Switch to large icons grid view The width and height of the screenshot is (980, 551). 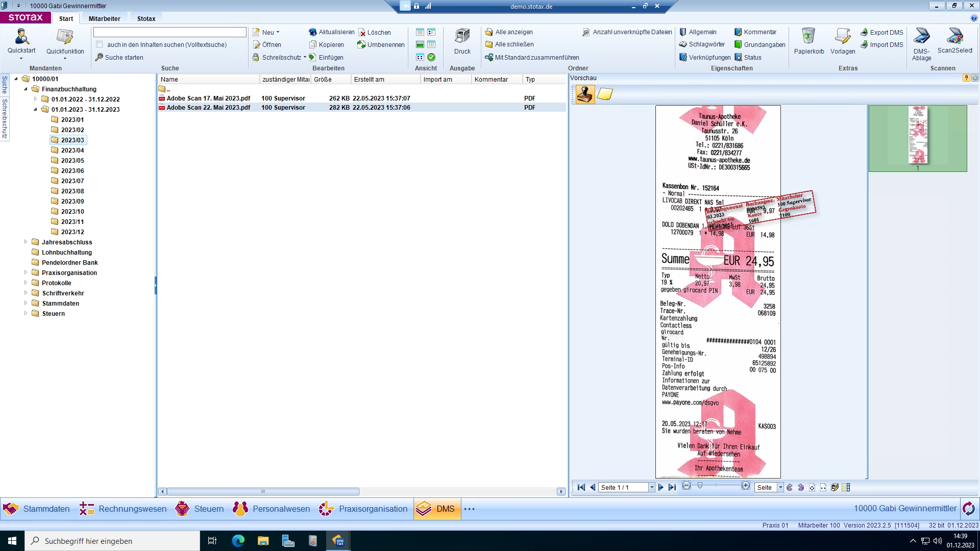point(420,57)
